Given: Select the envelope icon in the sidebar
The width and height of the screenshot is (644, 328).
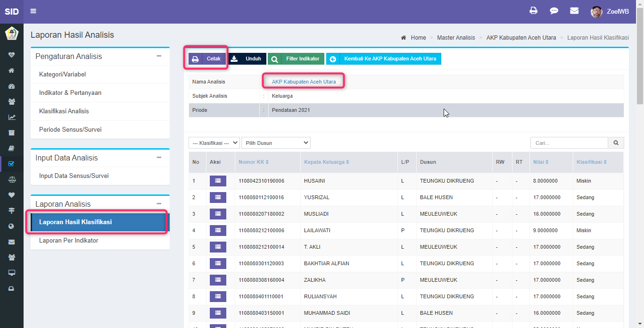Looking at the screenshot, I should [12, 242].
